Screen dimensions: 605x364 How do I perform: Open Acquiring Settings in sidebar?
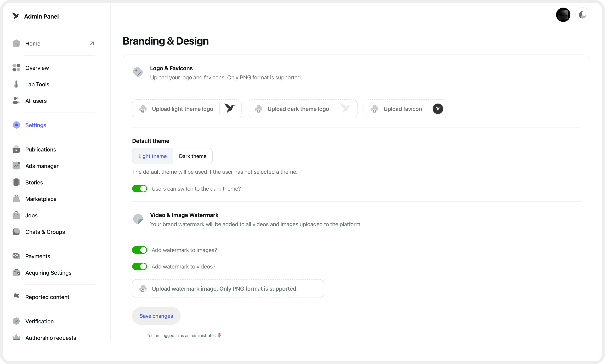48,272
